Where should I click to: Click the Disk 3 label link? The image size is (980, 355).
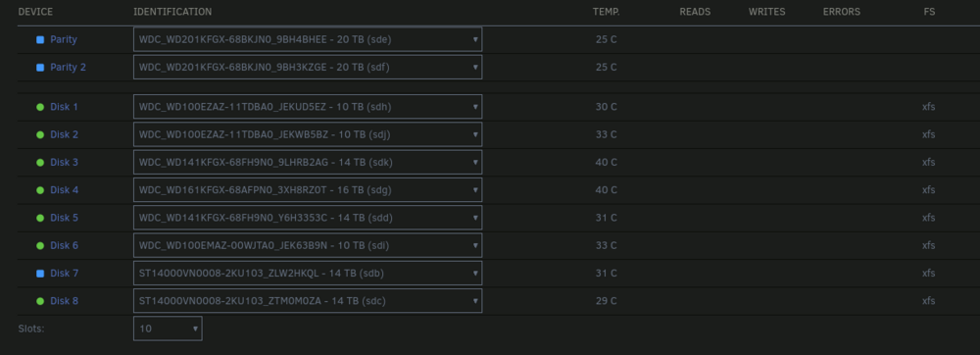(65, 163)
